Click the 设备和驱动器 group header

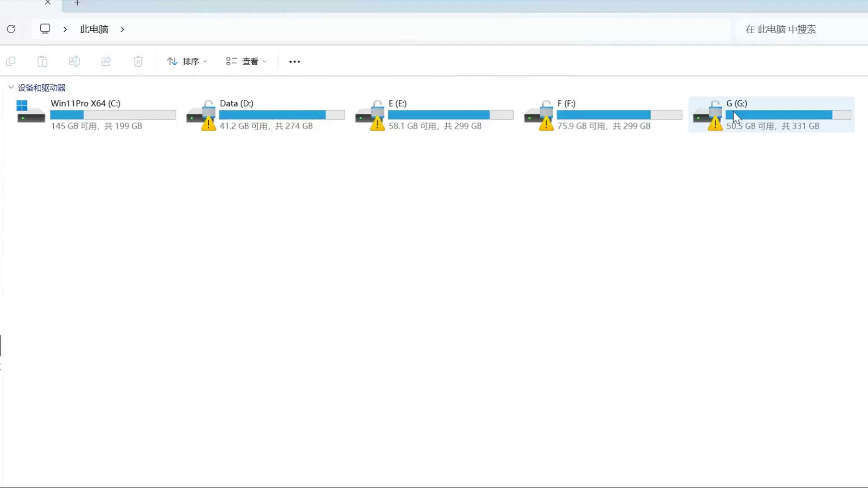[42, 88]
